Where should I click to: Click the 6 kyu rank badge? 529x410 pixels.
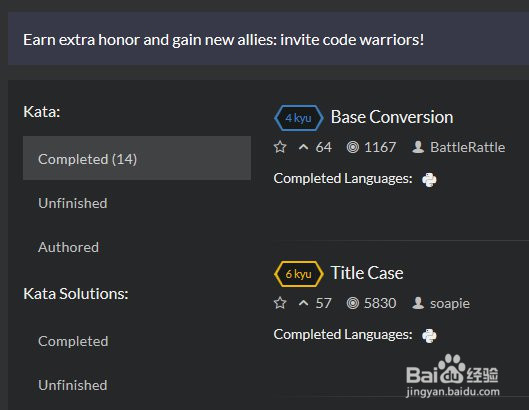(x=299, y=274)
